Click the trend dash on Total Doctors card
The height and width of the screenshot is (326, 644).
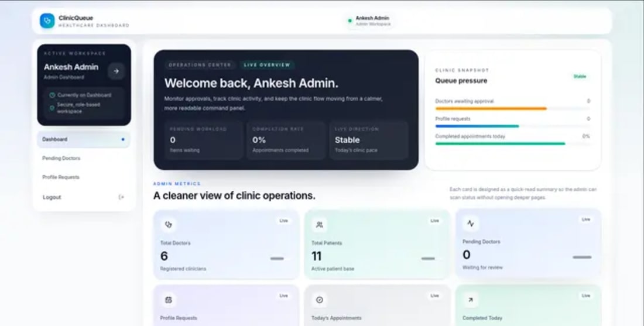[278, 259]
